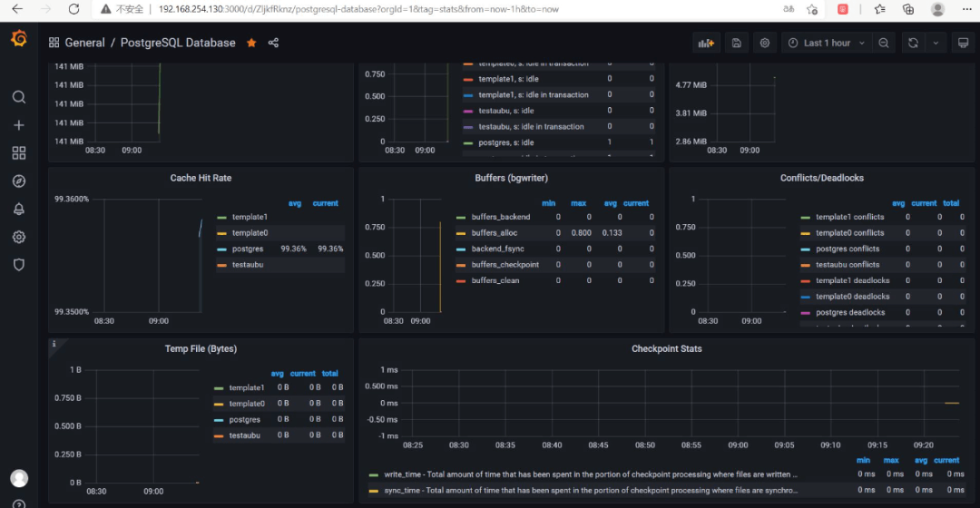Open the Server Admin shield icon
980x508 pixels.
pyautogui.click(x=19, y=265)
